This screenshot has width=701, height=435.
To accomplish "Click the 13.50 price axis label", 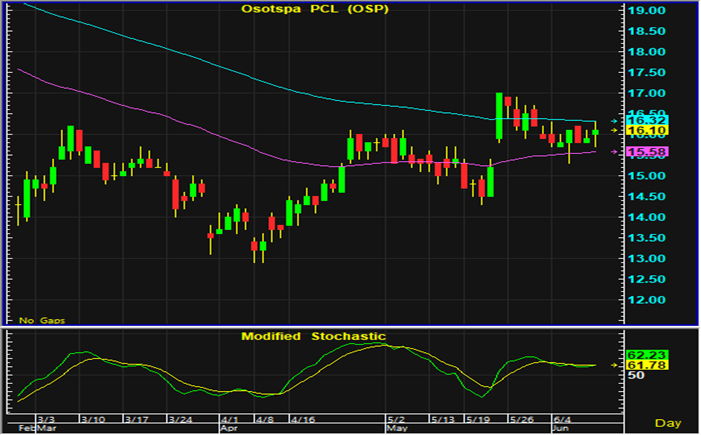I will (x=646, y=238).
